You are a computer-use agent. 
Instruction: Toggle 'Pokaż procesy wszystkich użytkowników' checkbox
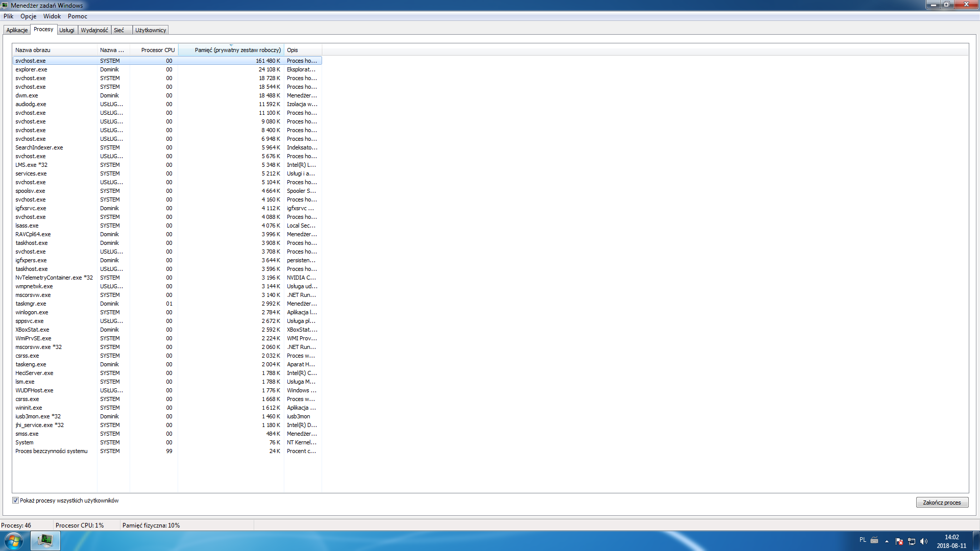(15, 500)
